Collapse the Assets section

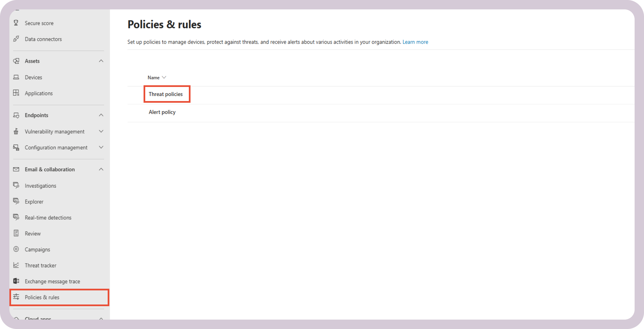[x=101, y=61]
